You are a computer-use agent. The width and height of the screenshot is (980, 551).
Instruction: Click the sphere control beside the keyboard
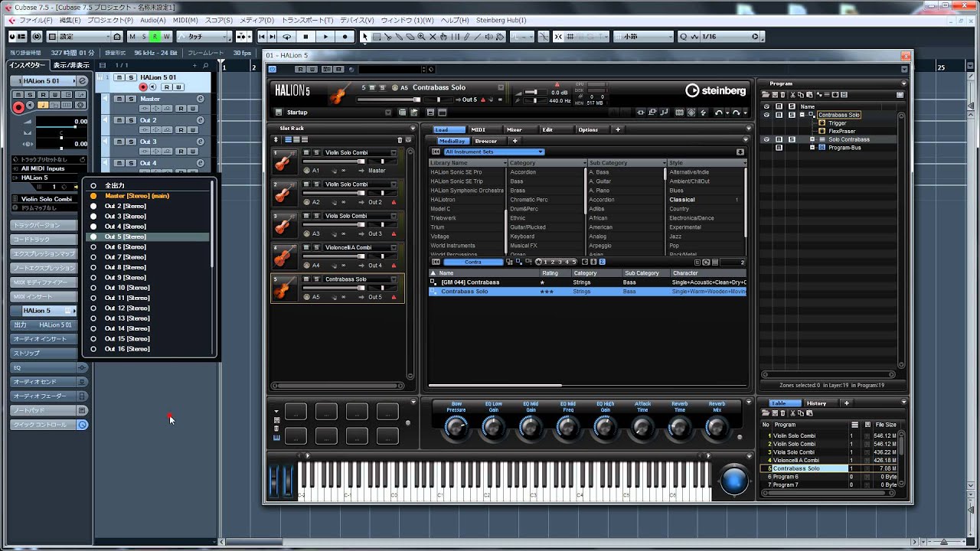[733, 480]
